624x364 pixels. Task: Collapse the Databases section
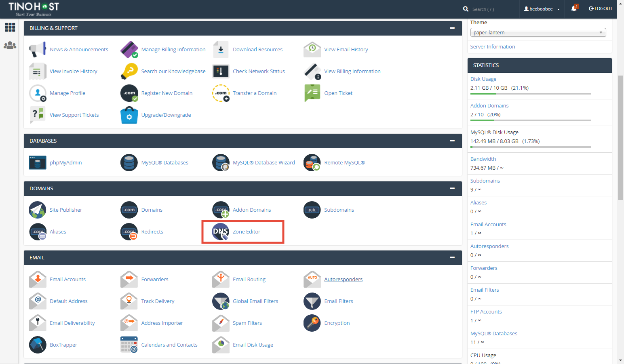[452, 141]
